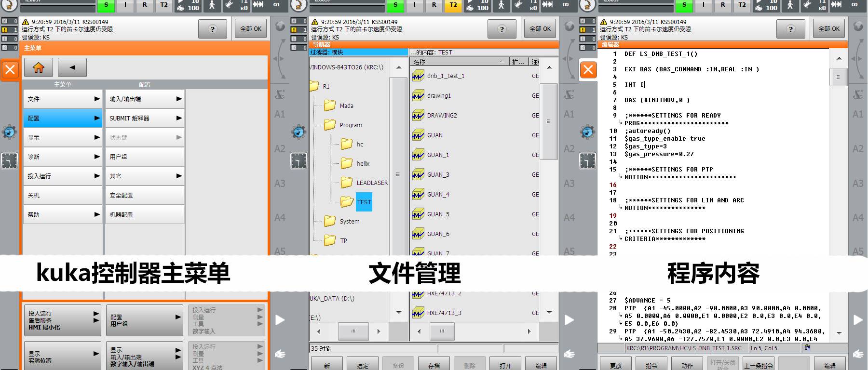Click the globe icon beside the main menu's 全部 OK
868x370 pixels.
click(x=280, y=26)
